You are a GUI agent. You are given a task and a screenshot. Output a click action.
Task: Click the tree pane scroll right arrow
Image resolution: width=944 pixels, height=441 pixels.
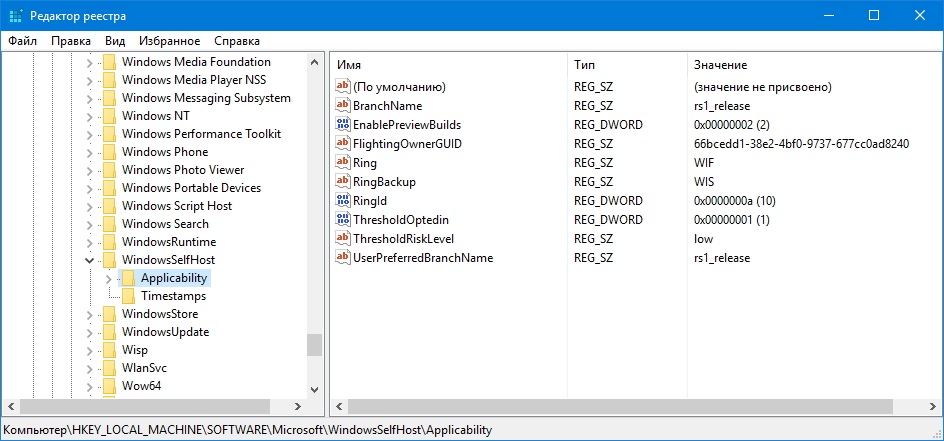[x=297, y=406]
